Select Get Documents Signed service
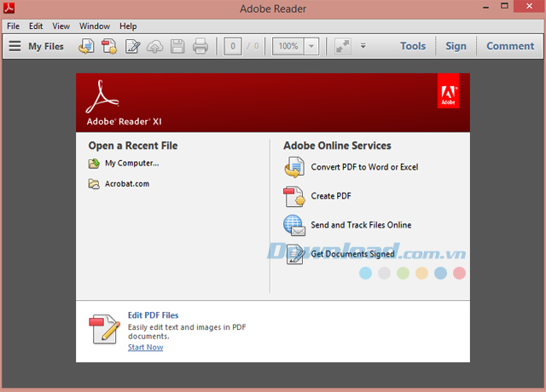 click(352, 254)
